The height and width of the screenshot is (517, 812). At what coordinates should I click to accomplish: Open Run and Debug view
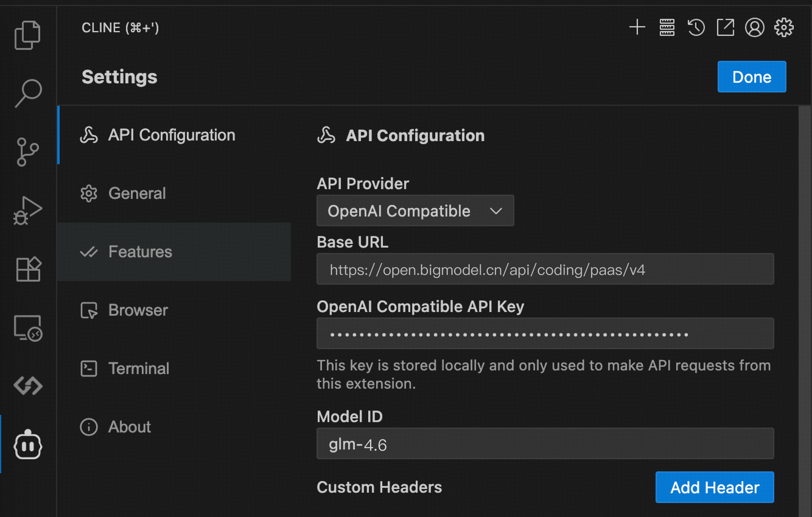tap(28, 210)
